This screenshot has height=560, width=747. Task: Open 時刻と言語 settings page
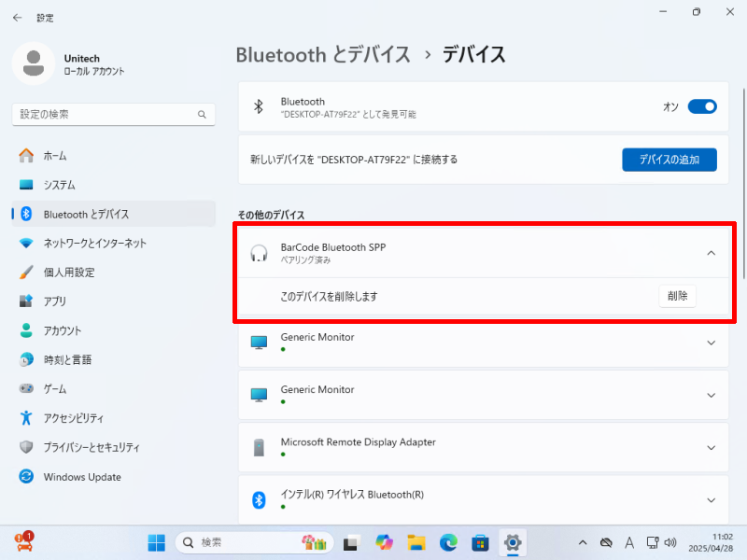pos(113,359)
